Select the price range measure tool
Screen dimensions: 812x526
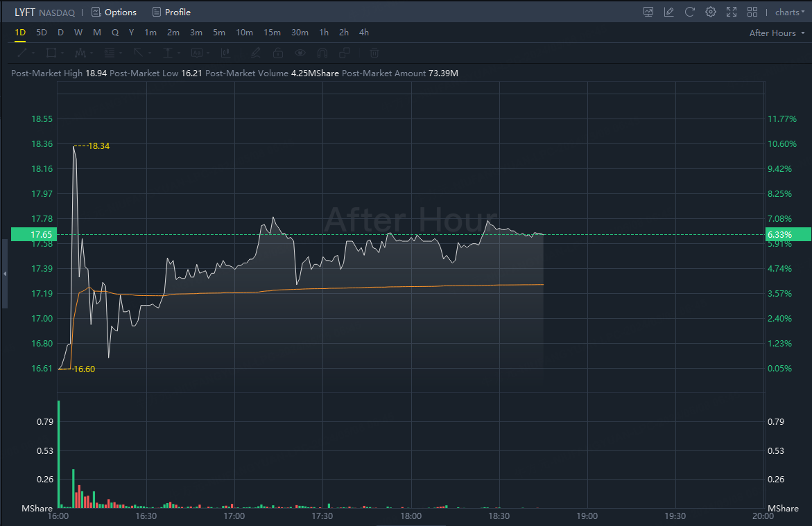pyautogui.click(x=167, y=53)
